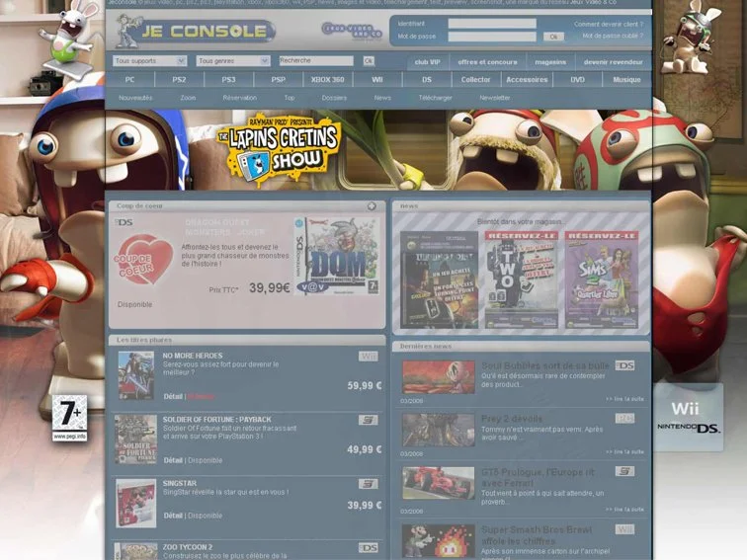Open the club VIP tab
The image size is (747, 560).
click(427, 62)
